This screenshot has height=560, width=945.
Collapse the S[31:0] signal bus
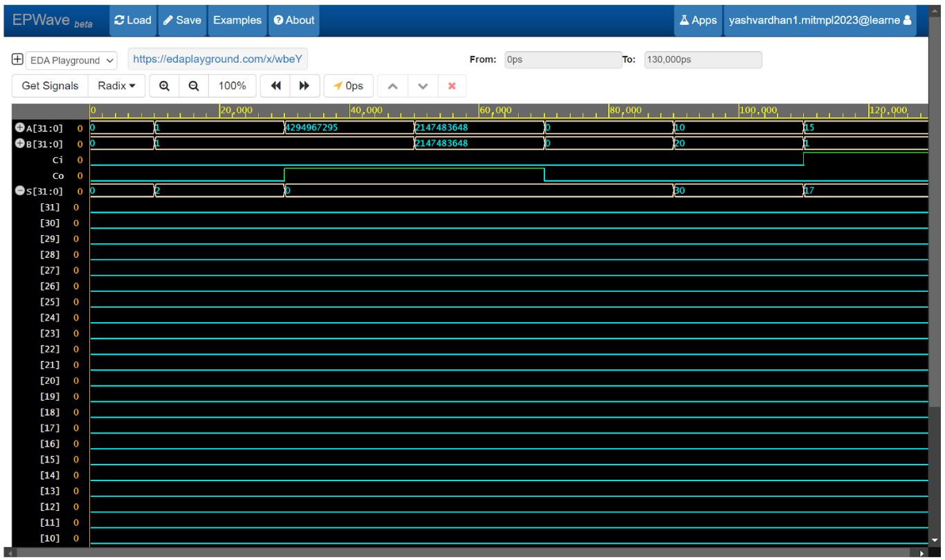(20, 191)
